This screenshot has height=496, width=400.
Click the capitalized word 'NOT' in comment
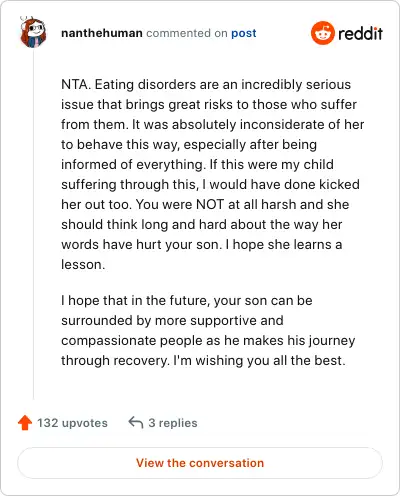210,204
